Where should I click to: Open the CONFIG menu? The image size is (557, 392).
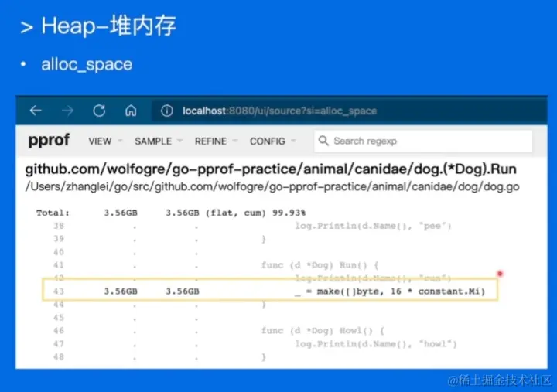click(x=268, y=141)
